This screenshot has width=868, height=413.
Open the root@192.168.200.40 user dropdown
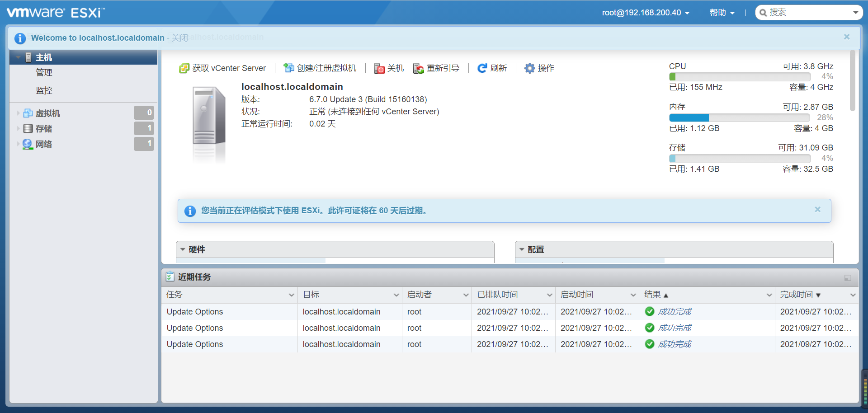pos(646,13)
